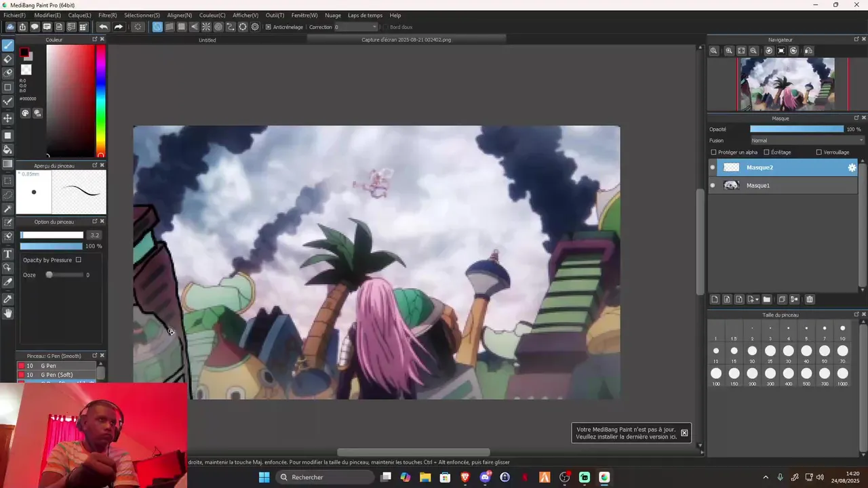Delete layer with the trash icon
868x488 pixels.
click(x=810, y=299)
